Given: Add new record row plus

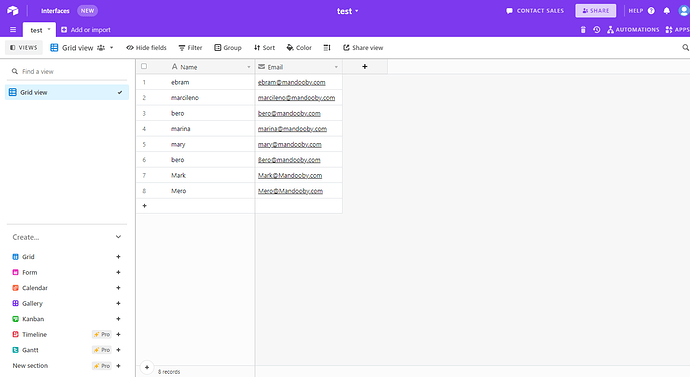Looking at the screenshot, I should [144, 206].
